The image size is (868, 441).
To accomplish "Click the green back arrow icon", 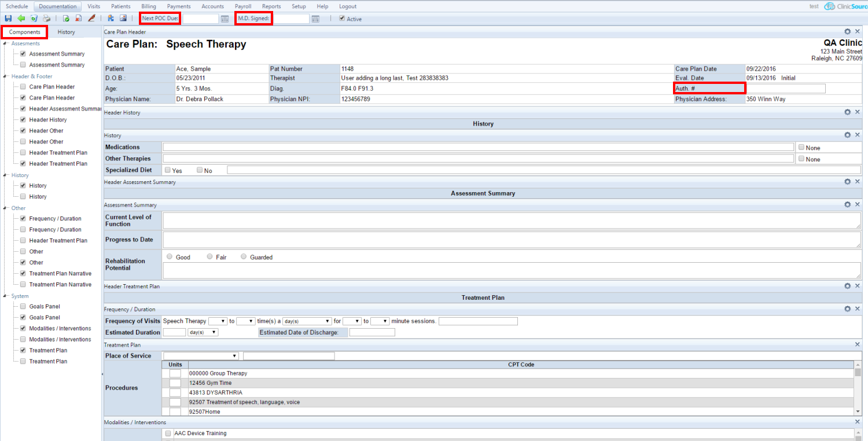I will point(21,19).
